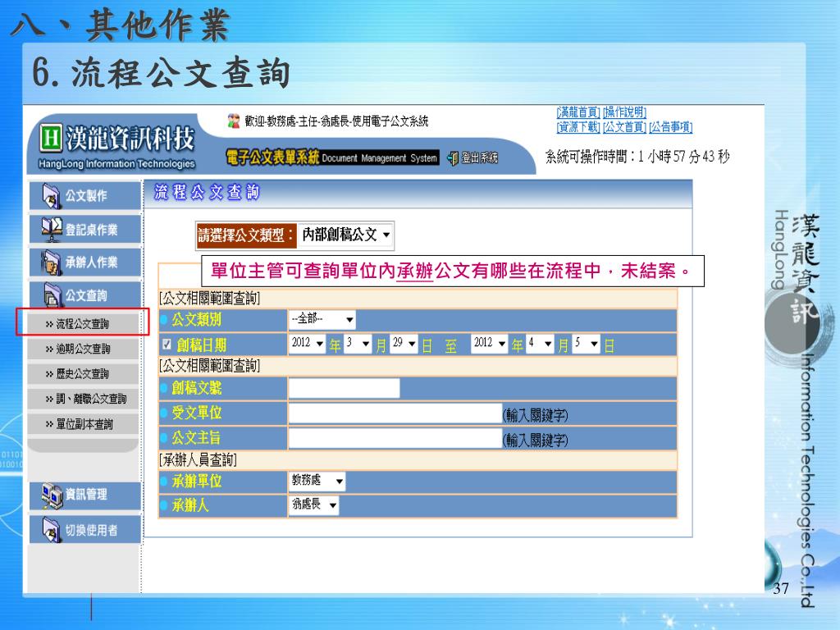Click the 公文主旨 keyword input field
840x630 pixels.
coord(395,438)
